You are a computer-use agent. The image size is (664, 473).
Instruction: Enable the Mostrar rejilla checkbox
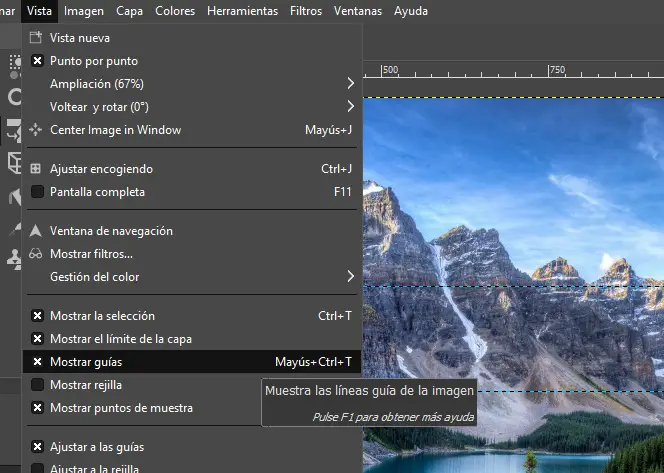(37, 385)
